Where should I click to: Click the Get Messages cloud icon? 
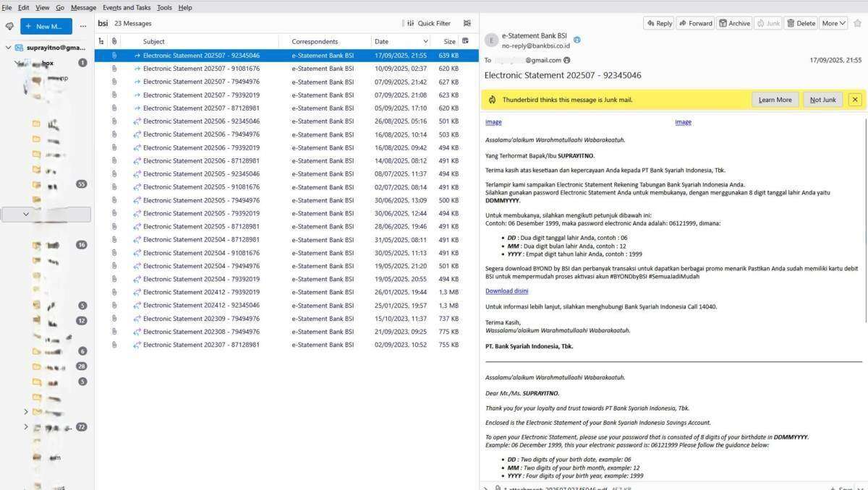[9, 26]
